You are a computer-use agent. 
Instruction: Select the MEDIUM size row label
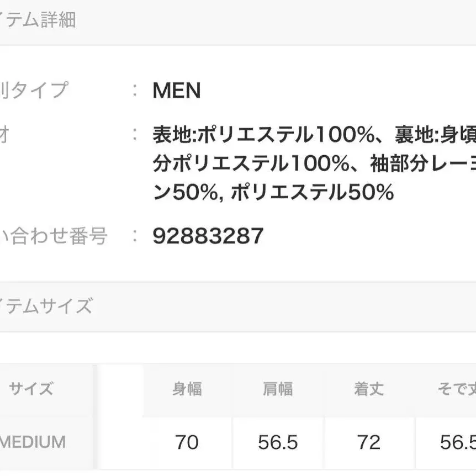click(33, 442)
